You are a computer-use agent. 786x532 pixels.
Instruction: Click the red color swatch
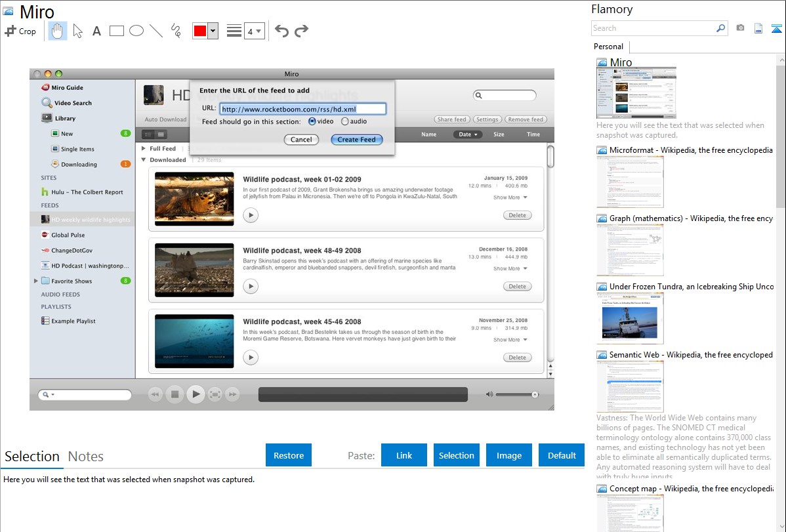[x=199, y=31]
